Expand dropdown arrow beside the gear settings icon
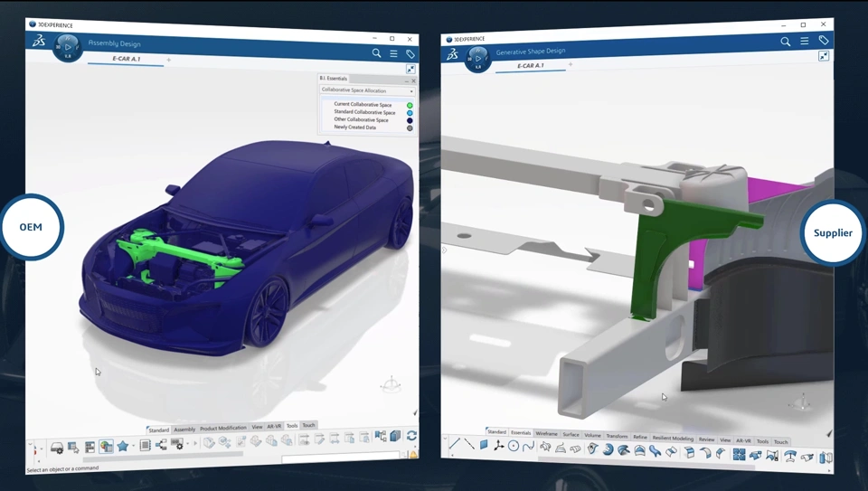Viewport: 868px width, 491px height. (x=188, y=443)
